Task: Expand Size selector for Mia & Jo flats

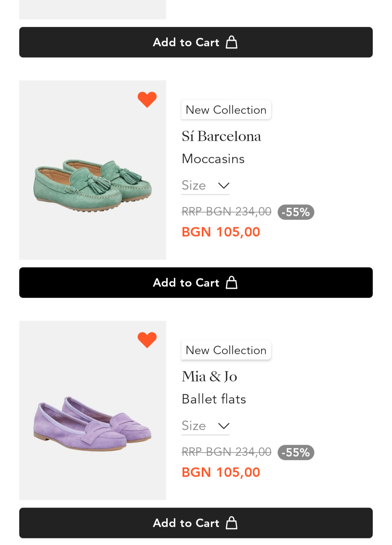Action: [205, 426]
